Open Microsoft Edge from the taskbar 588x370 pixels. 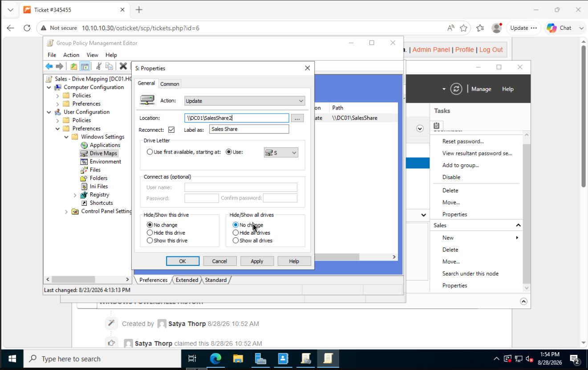pos(215,358)
